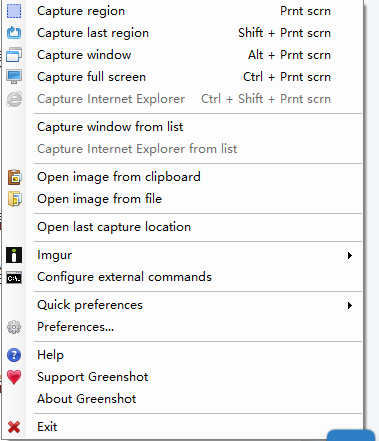Open the Quick preferences entry

click(x=183, y=305)
